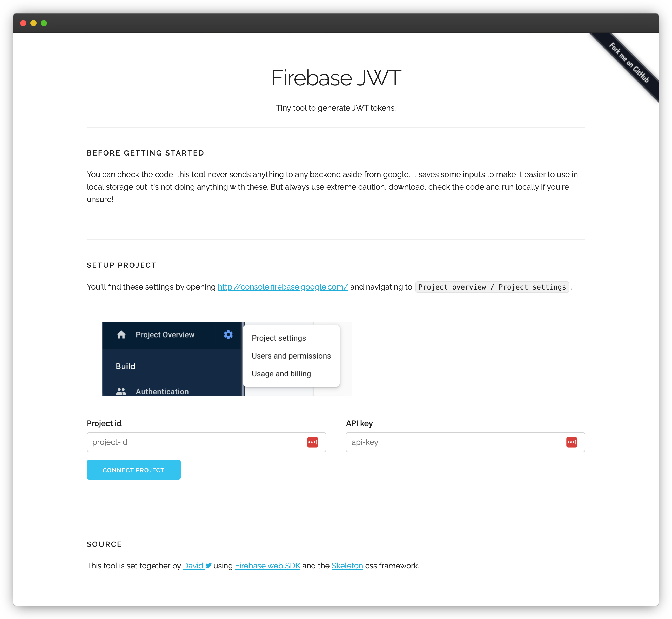This screenshot has height=619, width=672.
Task: Open the Skeleton css framework link
Action: pyautogui.click(x=347, y=566)
